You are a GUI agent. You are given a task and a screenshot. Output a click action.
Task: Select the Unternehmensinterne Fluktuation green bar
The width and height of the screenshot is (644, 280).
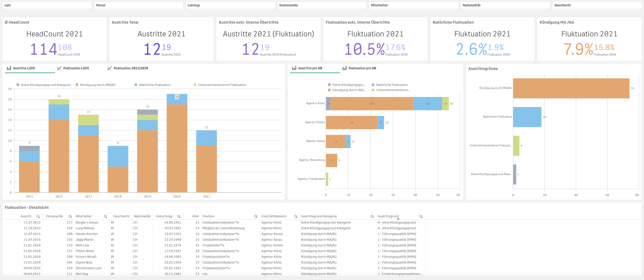point(516,146)
